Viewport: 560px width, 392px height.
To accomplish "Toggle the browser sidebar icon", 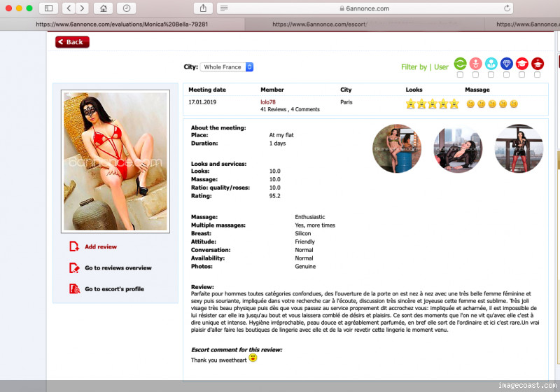I will click(x=48, y=8).
